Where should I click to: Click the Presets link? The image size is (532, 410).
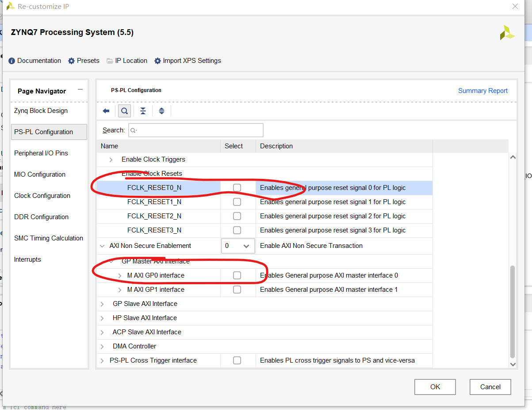88,61
